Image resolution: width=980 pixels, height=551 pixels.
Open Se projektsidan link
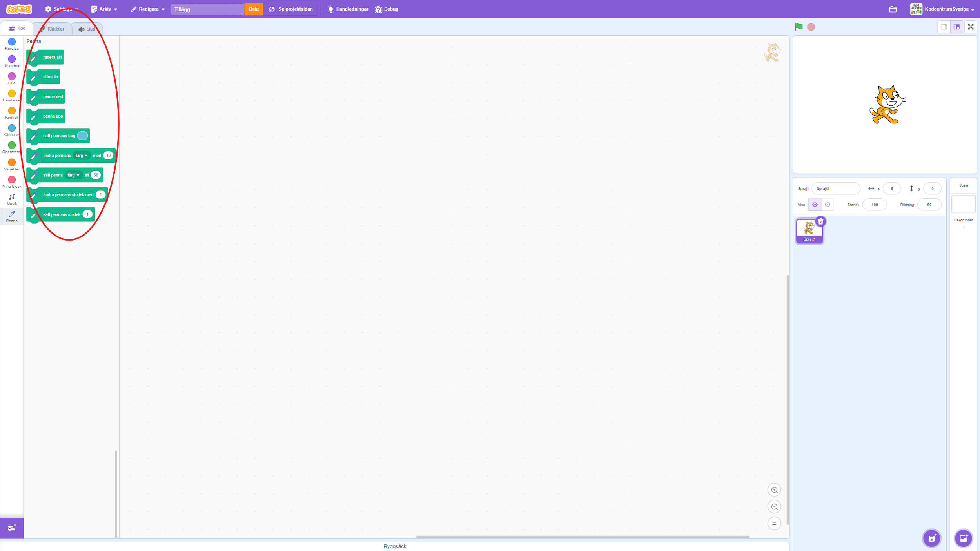pos(291,9)
